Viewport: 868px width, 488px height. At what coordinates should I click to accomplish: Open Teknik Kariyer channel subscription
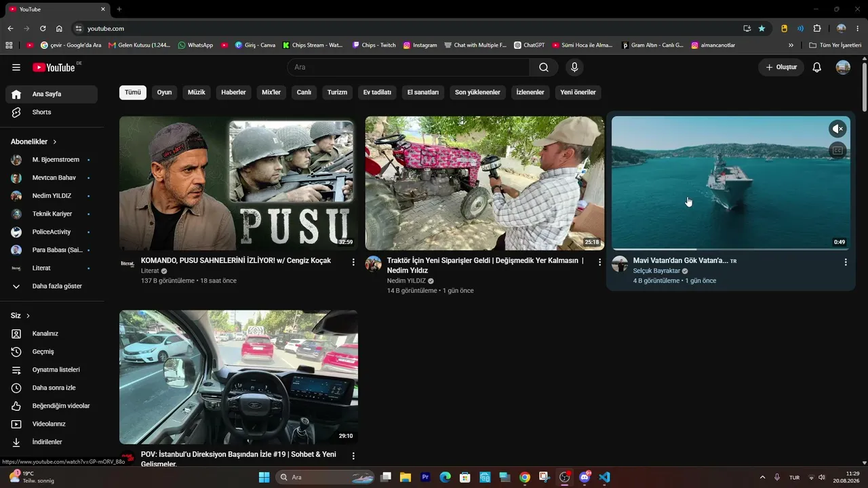coord(52,214)
